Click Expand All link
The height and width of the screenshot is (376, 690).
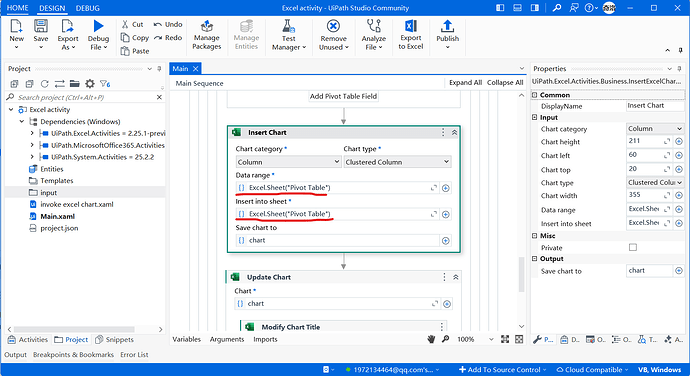pyautogui.click(x=465, y=83)
